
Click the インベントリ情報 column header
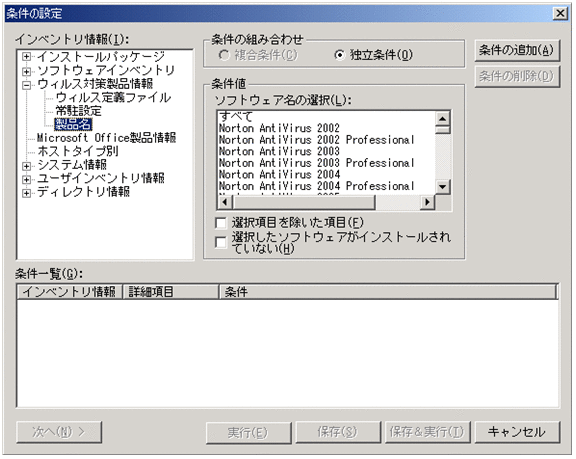[69, 292]
